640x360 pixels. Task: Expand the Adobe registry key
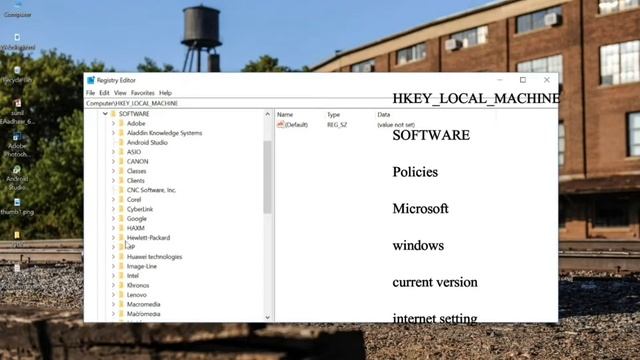113,123
